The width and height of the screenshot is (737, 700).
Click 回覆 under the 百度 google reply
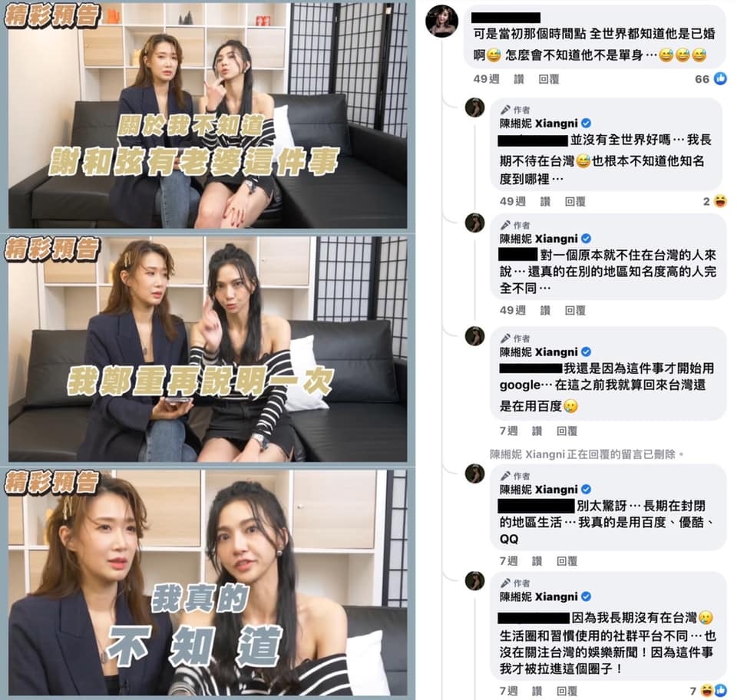(x=567, y=431)
